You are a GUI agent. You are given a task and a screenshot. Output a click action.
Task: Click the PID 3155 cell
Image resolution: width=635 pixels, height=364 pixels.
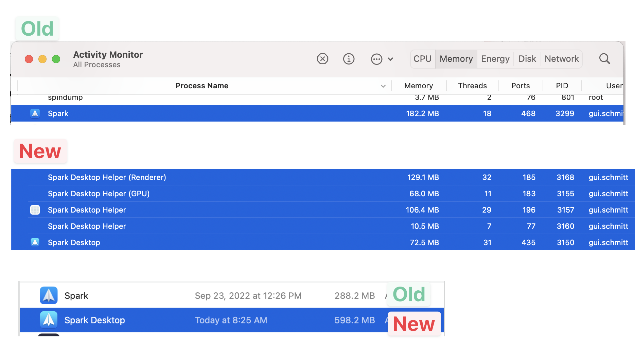click(x=565, y=194)
